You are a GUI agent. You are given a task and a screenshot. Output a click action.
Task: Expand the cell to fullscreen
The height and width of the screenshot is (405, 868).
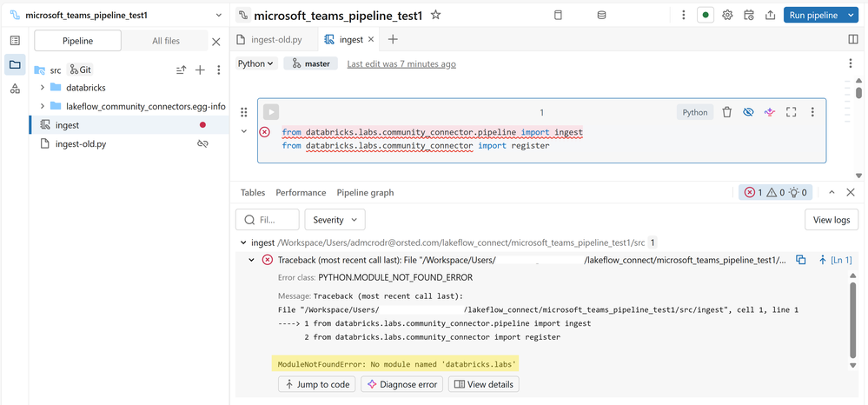[791, 112]
